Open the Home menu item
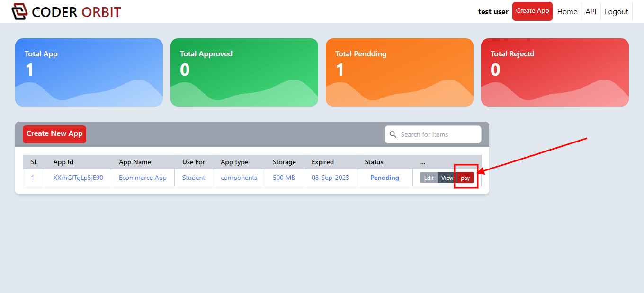The height and width of the screenshot is (293, 644). click(567, 12)
